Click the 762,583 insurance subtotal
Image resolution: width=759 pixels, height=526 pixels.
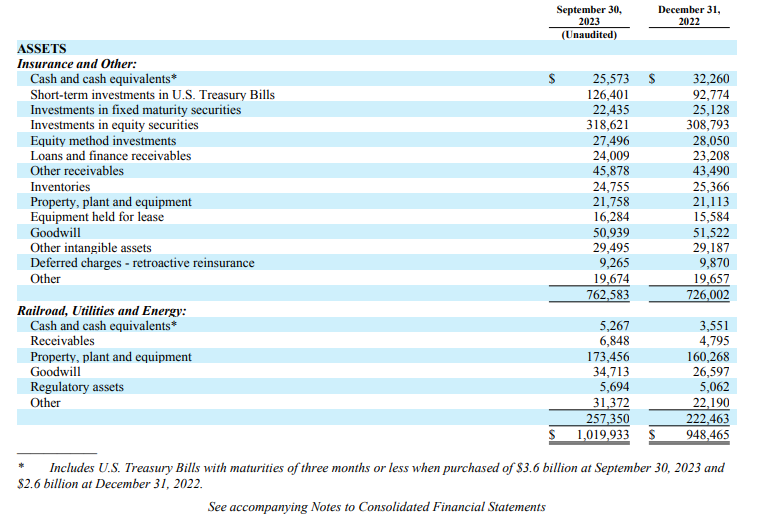point(613,294)
